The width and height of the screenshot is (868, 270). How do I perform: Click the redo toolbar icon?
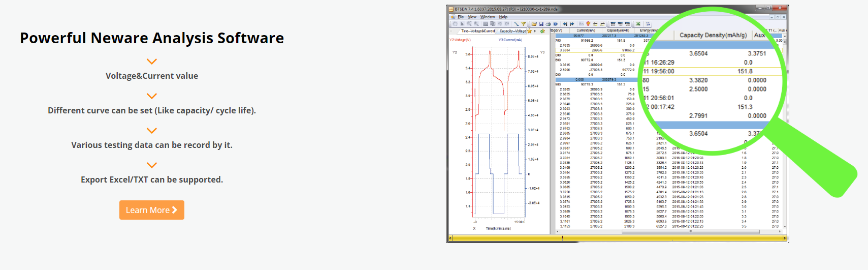507,24
